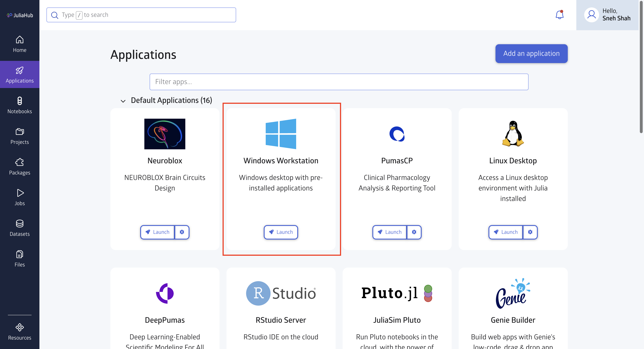Launch the Neuroblox application
Screen dimensions: 644x349
(x=157, y=232)
